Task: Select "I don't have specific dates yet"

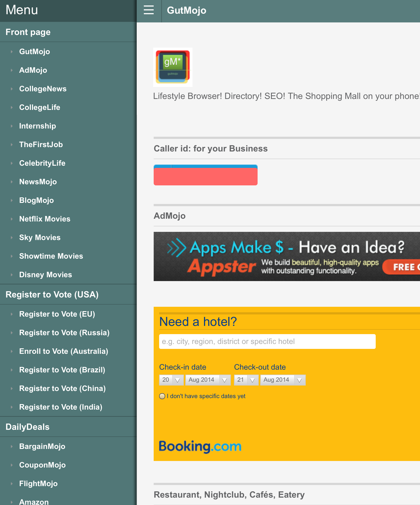Action: [x=162, y=396]
